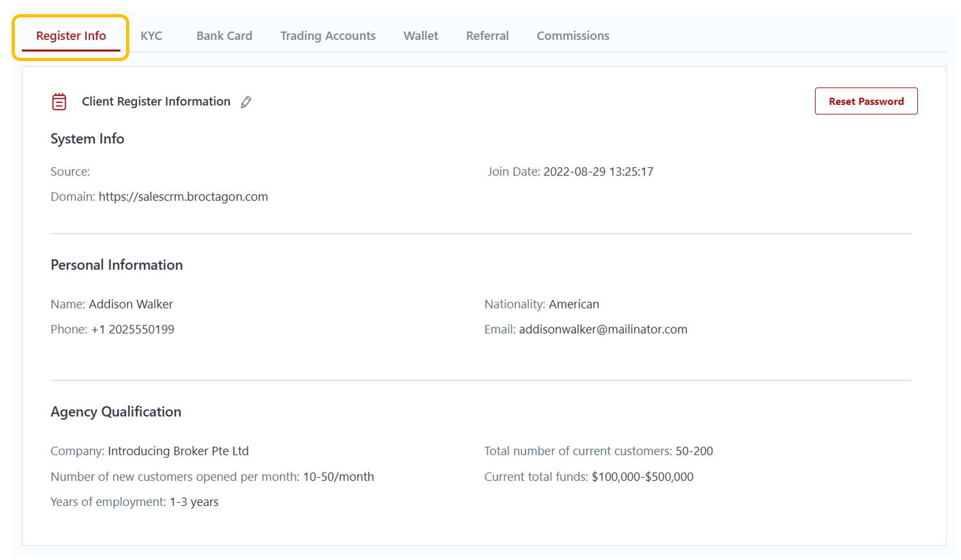Select the Wallet tab
This screenshot has height=560, width=961.
coord(421,36)
